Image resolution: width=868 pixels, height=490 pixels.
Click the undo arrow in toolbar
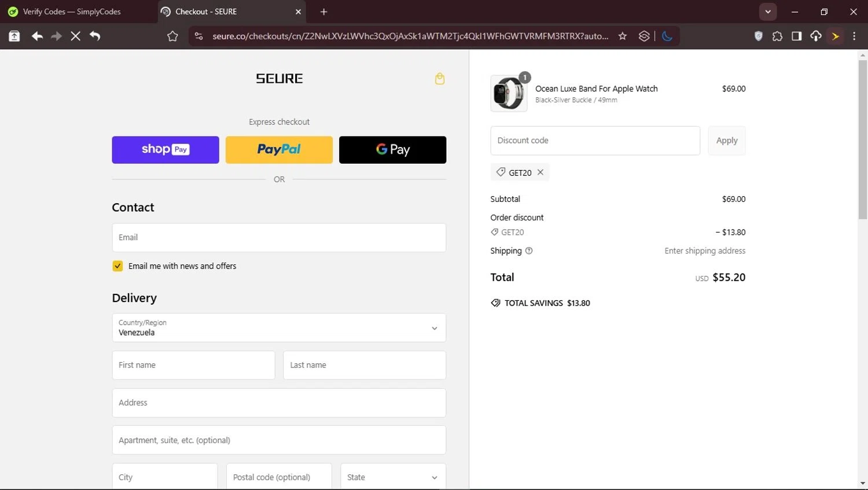[95, 36]
